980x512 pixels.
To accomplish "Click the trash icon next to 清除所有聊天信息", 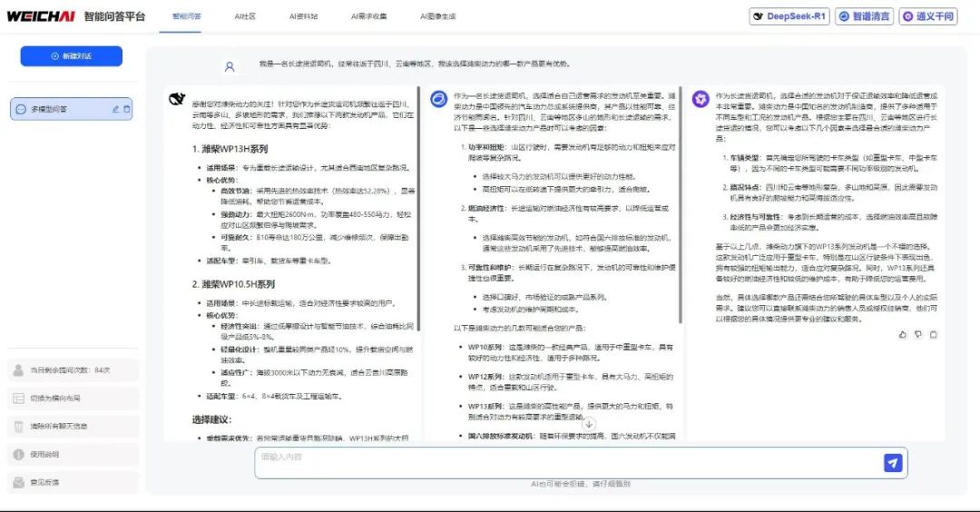I will pyautogui.click(x=19, y=427).
